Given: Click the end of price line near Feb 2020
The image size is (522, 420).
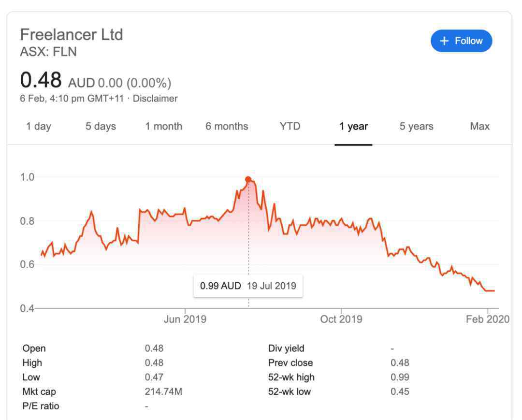Looking at the screenshot, I should coord(494,291).
